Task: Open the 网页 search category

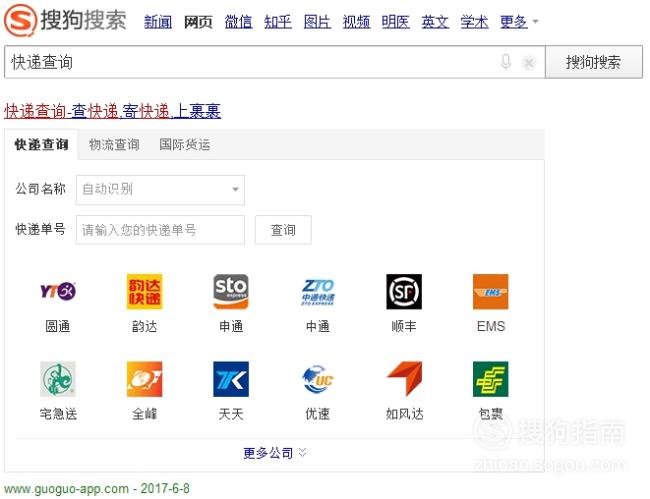Action: coord(198,22)
